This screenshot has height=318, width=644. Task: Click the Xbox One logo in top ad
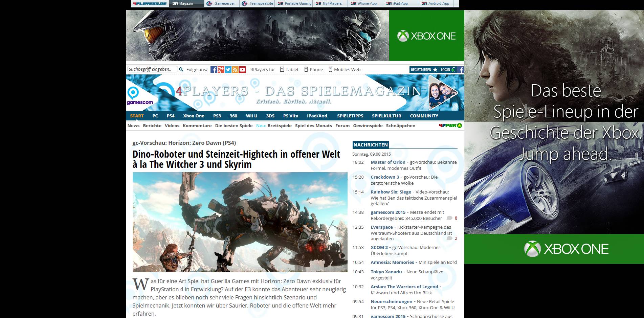(426, 36)
